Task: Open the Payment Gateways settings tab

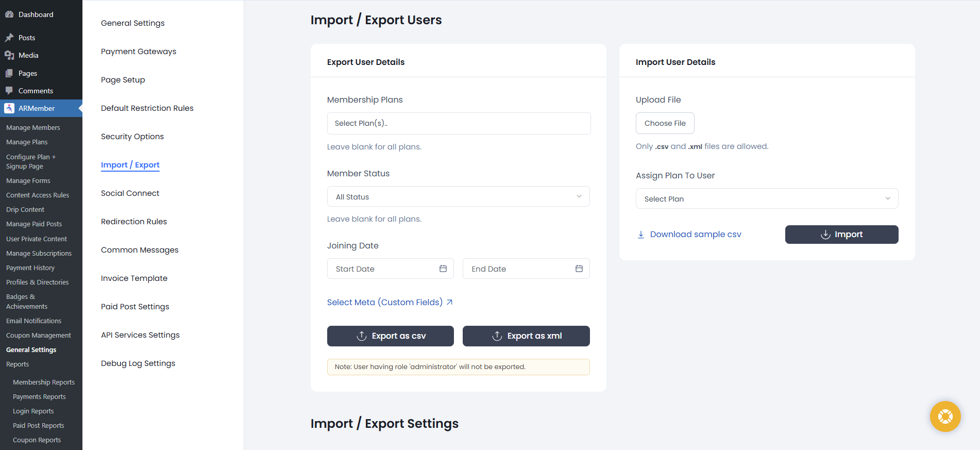Action: pos(139,52)
